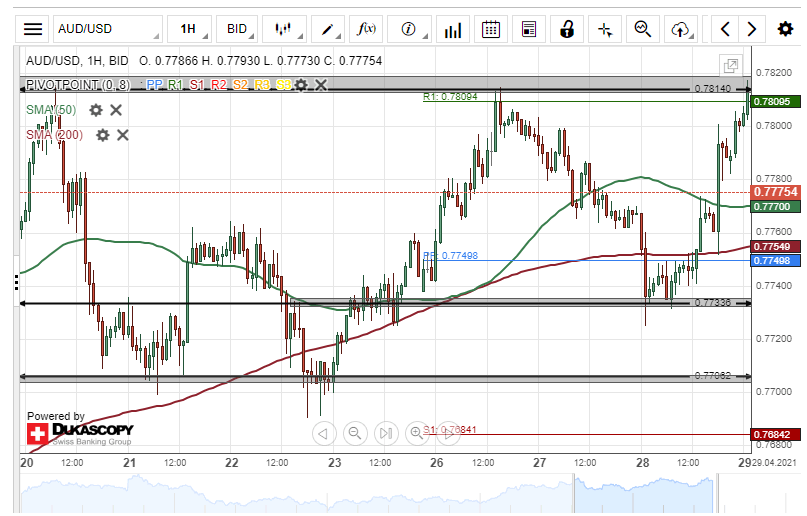Open SMA(50) indicator settings gear

point(96,110)
